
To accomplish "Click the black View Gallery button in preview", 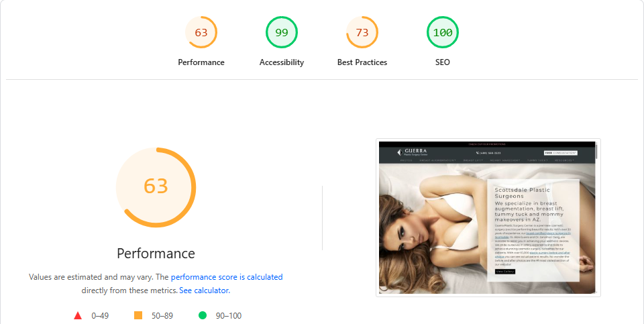I will point(505,272).
